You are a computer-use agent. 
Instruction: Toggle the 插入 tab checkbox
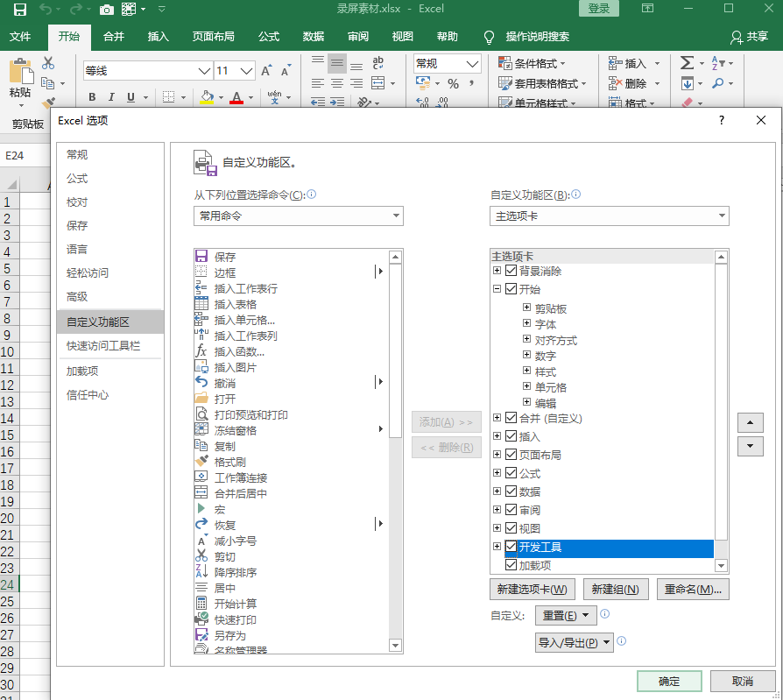(511, 436)
